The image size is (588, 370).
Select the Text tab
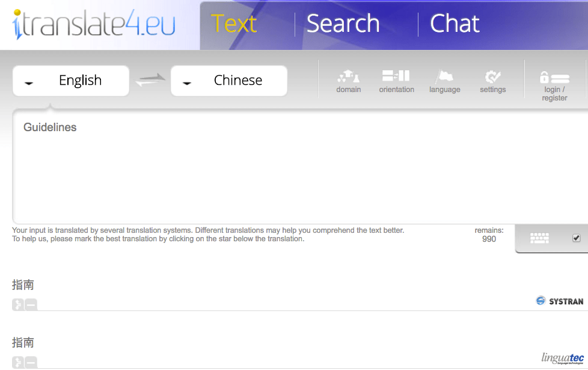[x=234, y=24]
